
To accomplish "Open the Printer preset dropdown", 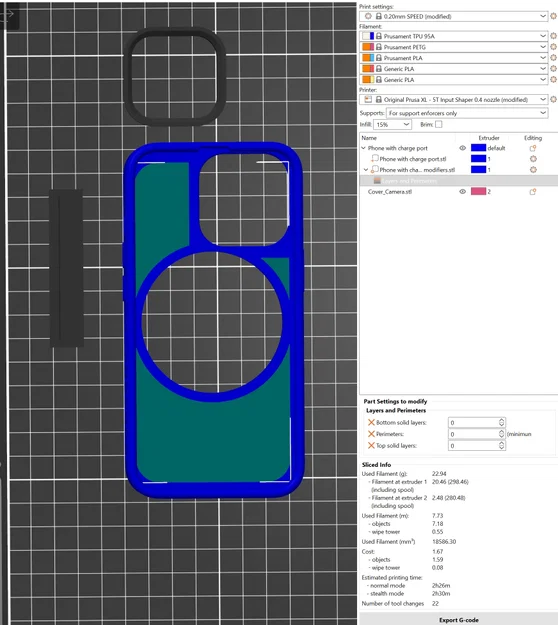I will tap(543, 99).
